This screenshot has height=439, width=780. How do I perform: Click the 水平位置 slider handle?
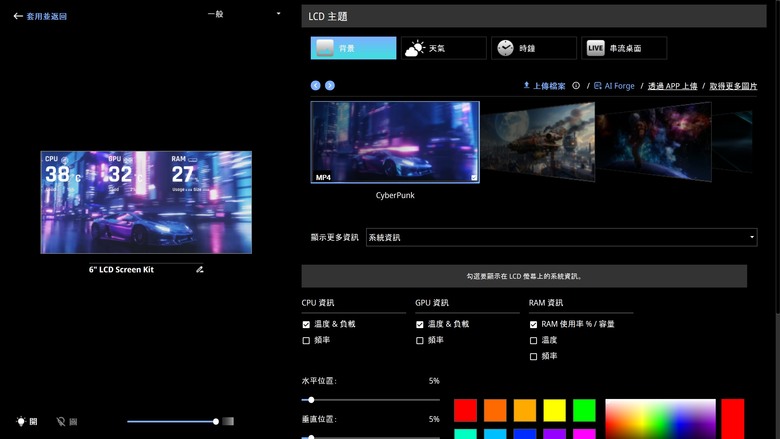311,400
